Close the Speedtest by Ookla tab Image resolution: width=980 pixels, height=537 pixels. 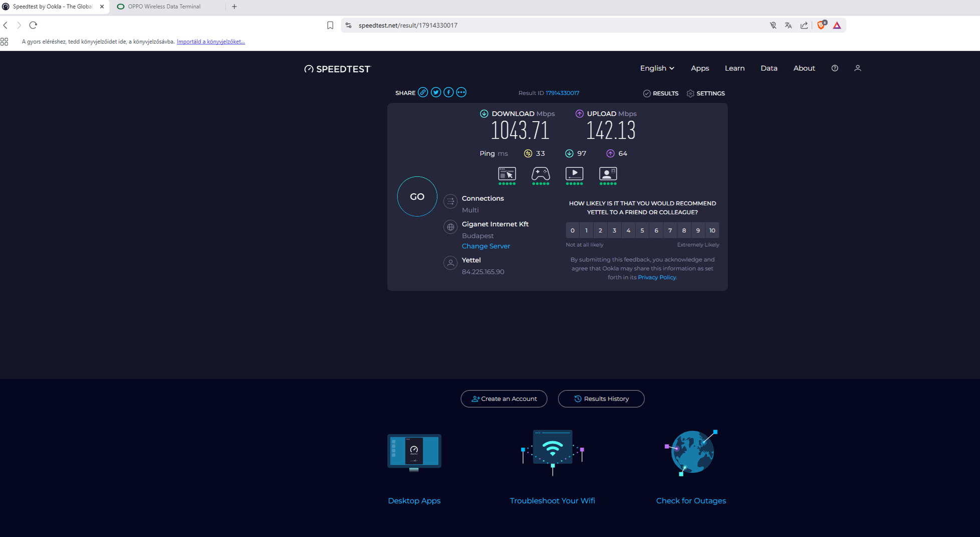102,7
